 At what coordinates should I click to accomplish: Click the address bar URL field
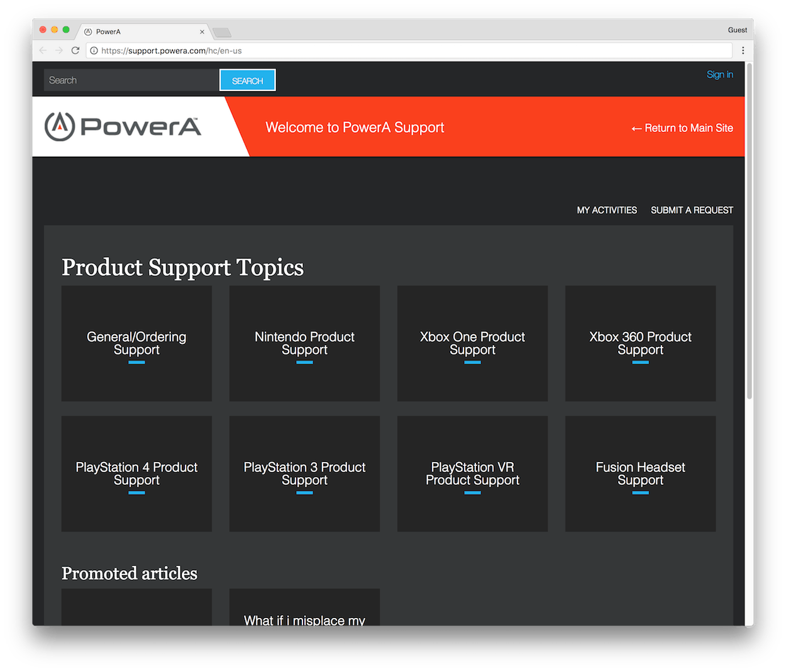point(409,51)
